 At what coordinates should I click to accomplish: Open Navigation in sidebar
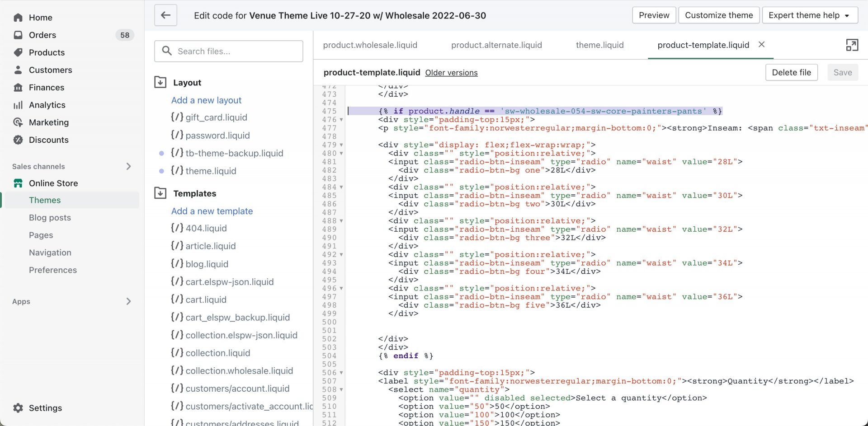tap(50, 253)
